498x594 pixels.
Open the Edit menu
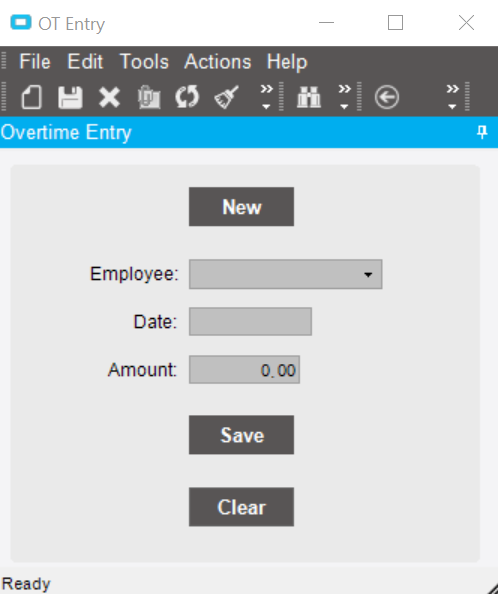coord(85,61)
